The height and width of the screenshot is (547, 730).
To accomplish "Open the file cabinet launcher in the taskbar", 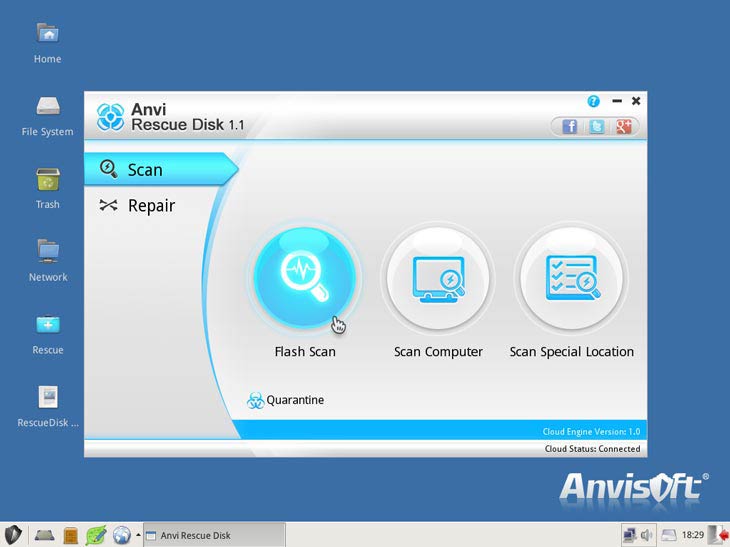I will tap(70, 535).
